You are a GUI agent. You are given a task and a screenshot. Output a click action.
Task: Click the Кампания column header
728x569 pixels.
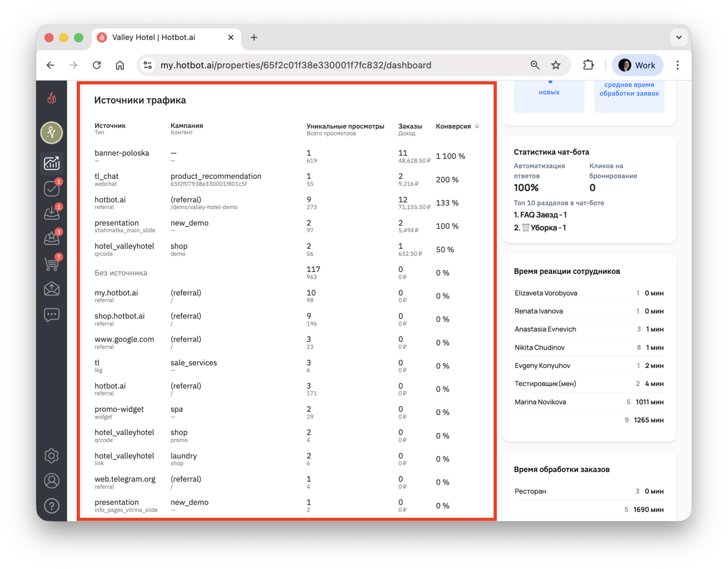pyautogui.click(x=187, y=126)
